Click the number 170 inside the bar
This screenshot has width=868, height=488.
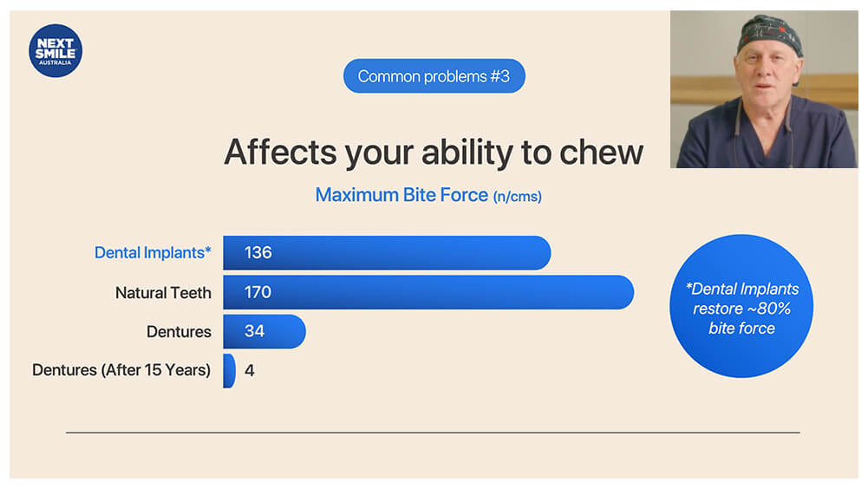258,292
